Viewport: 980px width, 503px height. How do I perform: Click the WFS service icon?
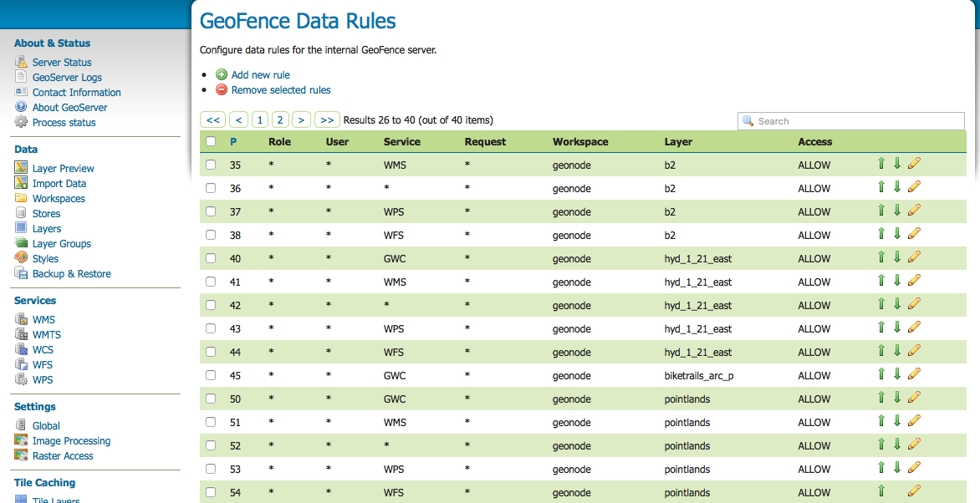21,364
